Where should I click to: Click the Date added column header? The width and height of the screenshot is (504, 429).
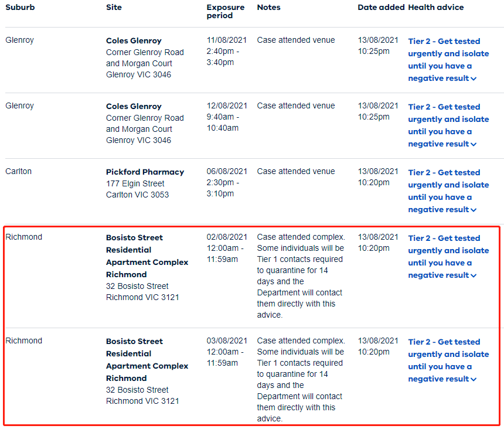tap(381, 8)
